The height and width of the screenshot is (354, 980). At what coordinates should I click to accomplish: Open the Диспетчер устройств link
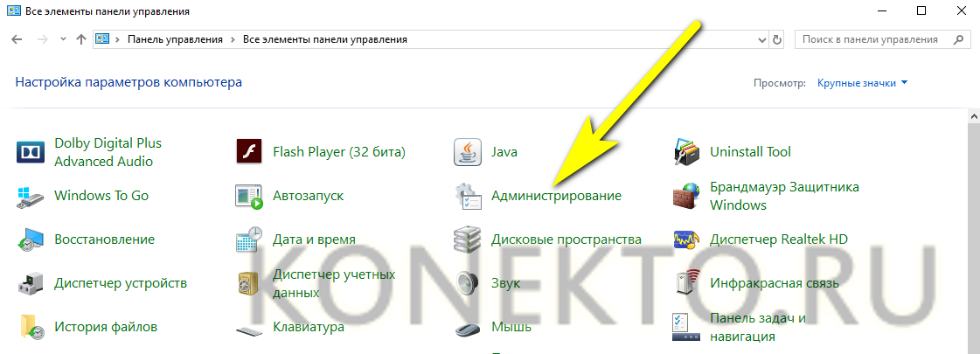point(121,283)
